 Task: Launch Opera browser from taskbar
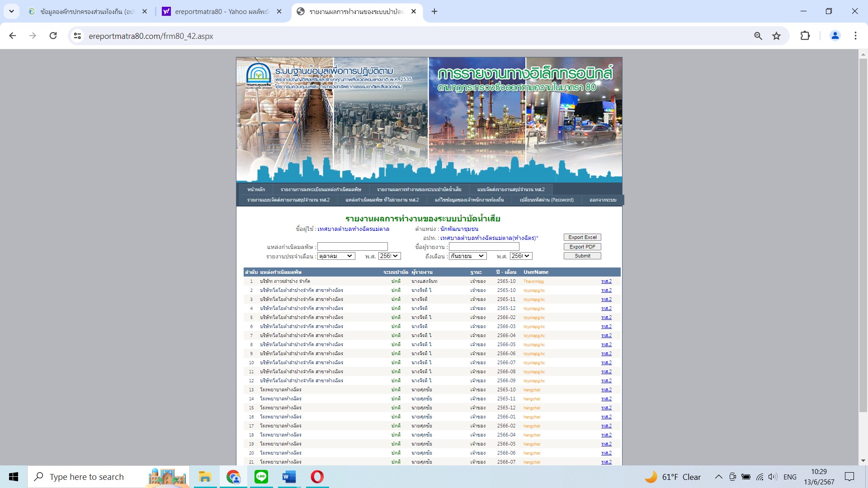(317, 477)
